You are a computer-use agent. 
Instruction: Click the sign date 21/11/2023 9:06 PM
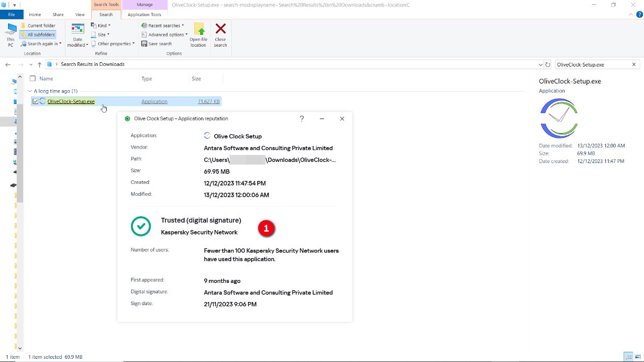click(x=230, y=304)
